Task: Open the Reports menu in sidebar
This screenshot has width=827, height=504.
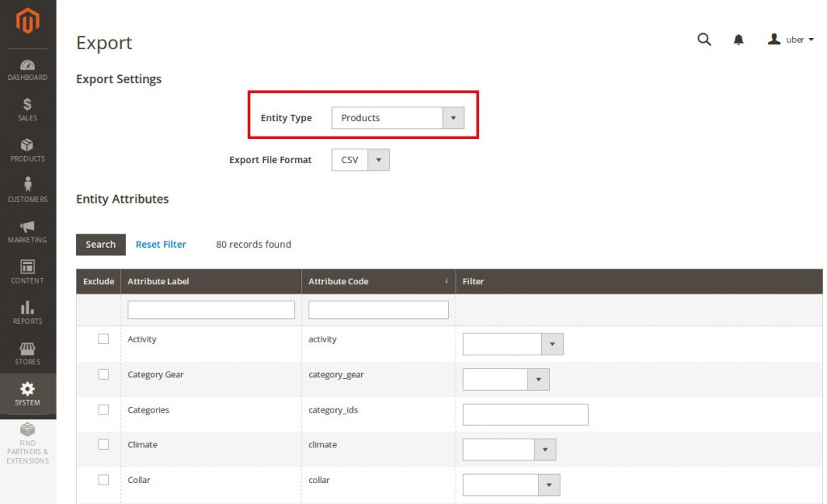Action: [x=27, y=312]
